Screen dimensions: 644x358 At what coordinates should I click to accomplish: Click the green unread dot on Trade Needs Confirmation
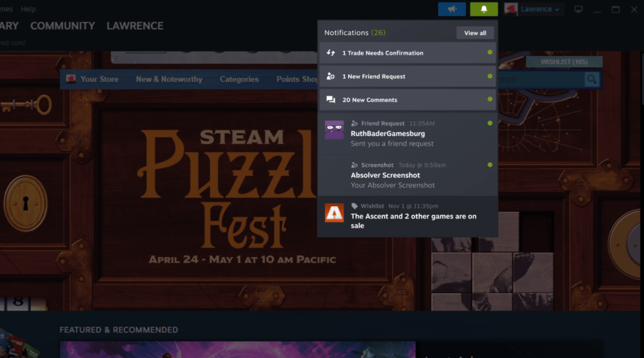[490, 53]
